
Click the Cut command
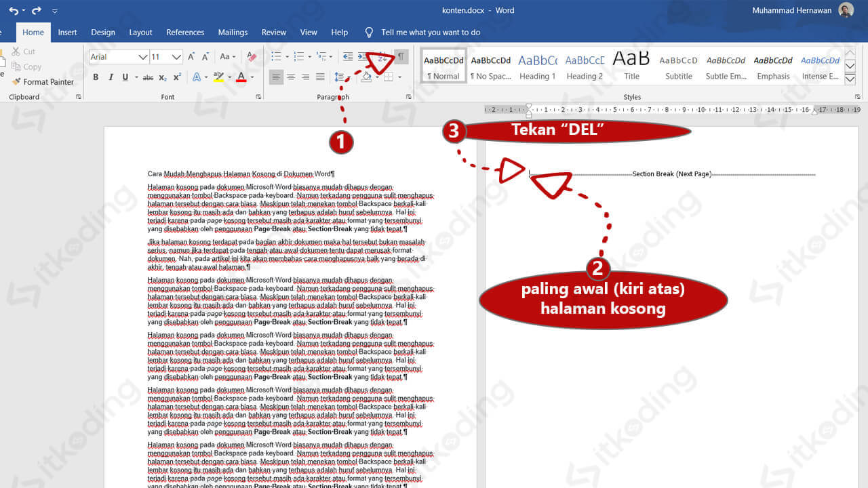(x=23, y=52)
